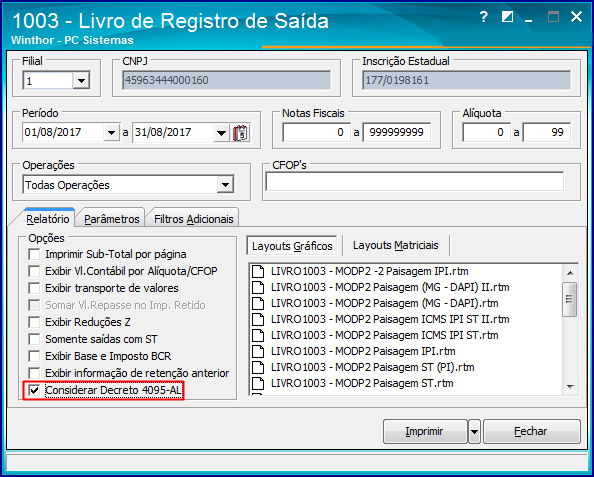Click file icon for MODP2 Paisagem (MG - DAPI).rtm
Image resolution: width=594 pixels, height=477 pixels.
(x=258, y=303)
